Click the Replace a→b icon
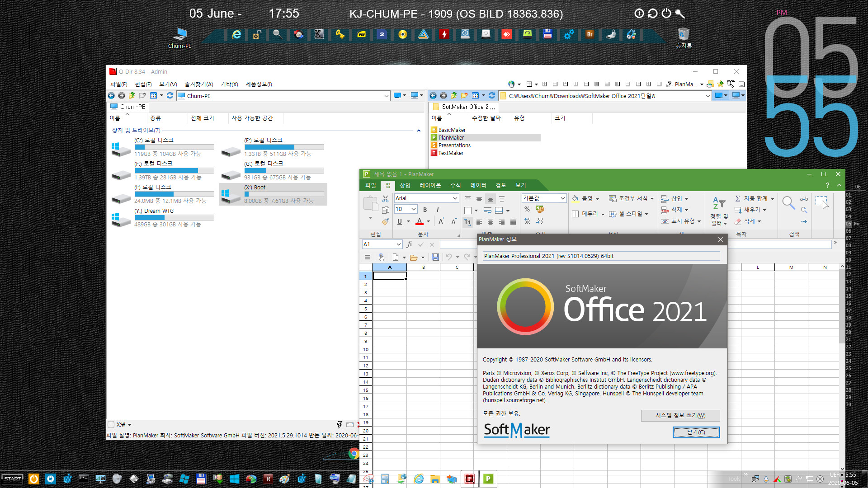868x488 pixels. [804, 199]
